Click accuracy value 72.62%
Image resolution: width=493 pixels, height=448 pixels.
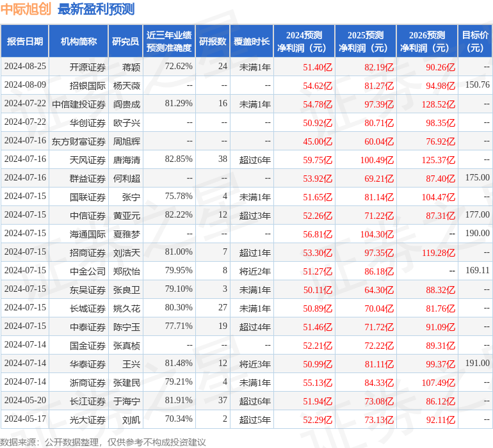(179, 67)
